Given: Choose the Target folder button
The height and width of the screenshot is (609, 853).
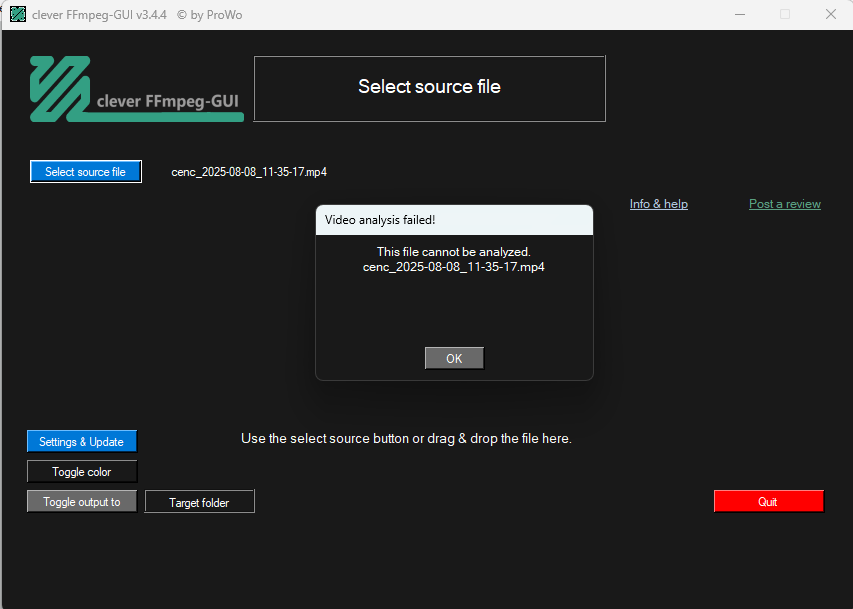Looking at the screenshot, I should (x=199, y=502).
